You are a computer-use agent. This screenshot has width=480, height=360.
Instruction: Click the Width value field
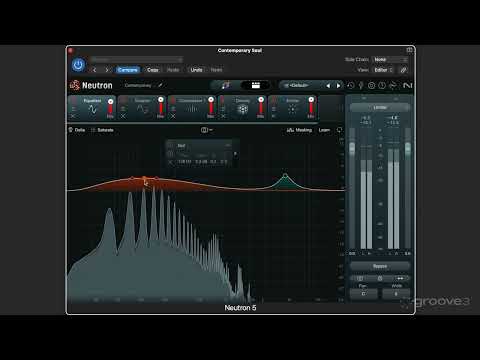[x=396, y=294]
